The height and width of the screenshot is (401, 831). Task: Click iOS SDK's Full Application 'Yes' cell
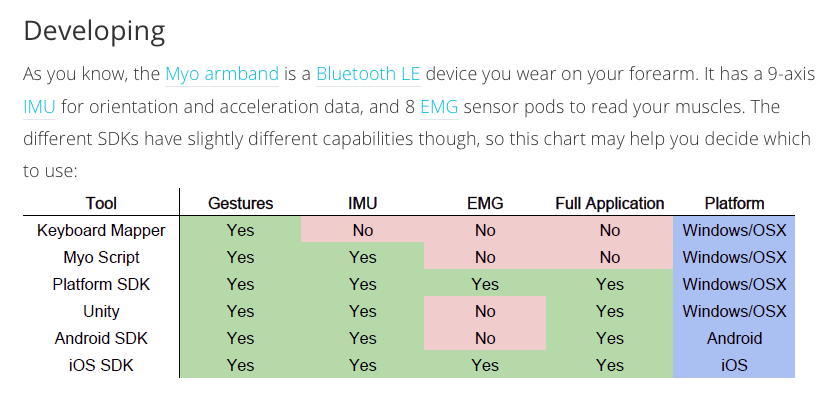point(610,365)
